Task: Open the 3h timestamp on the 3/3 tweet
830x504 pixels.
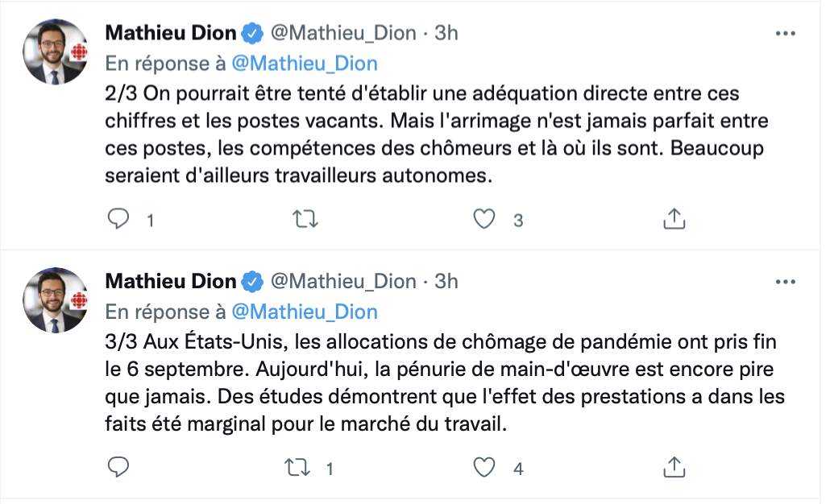Action: [446, 281]
